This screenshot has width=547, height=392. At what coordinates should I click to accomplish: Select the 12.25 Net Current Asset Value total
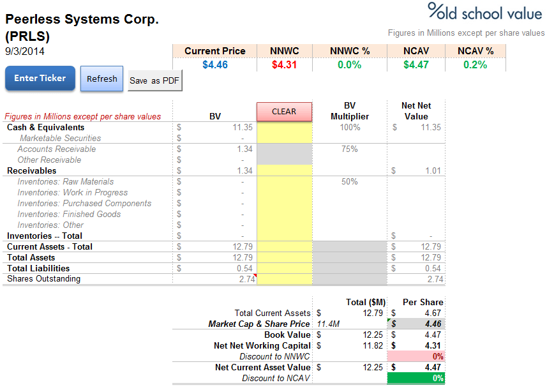(x=373, y=367)
